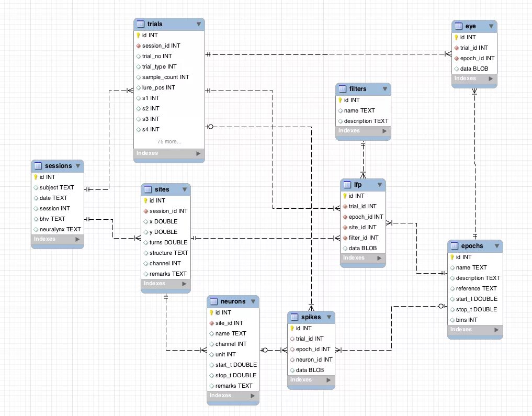Expand Indexes section of lfp table
Screen dimensions: 532x416
(x=379, y=258)
